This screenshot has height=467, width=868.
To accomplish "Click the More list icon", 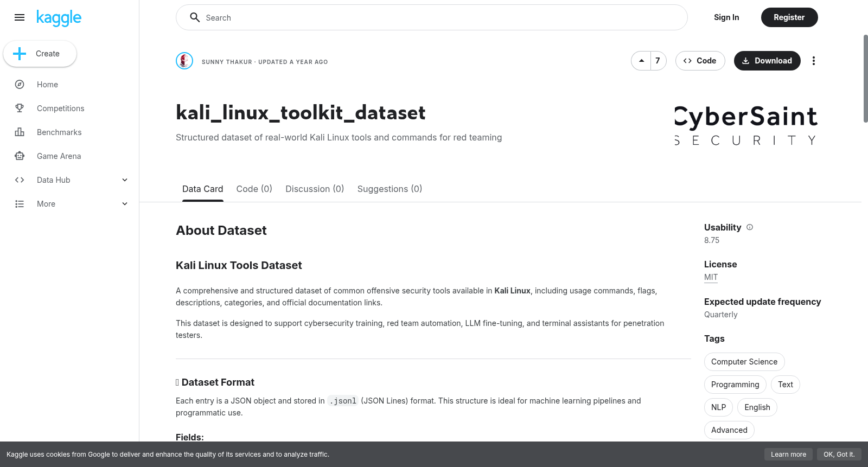I will coord(20,204).
